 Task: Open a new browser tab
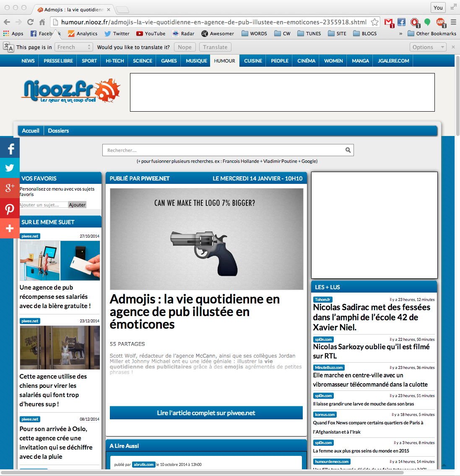[x=122, y=10]
